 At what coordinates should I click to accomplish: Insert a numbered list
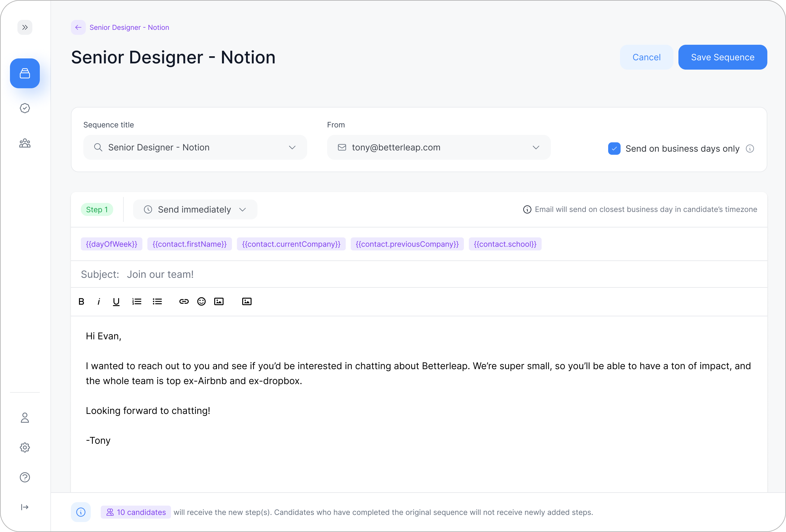pyautogui.click(x=136, y=301)
